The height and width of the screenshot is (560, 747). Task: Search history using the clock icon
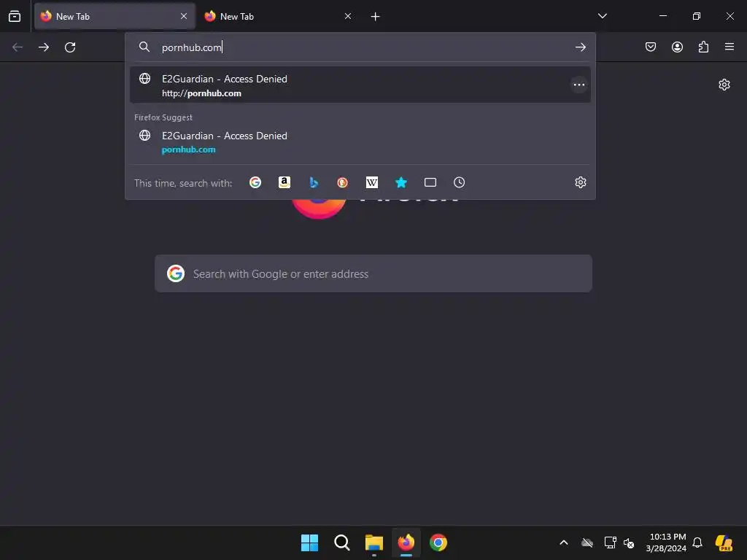point(460,182)
